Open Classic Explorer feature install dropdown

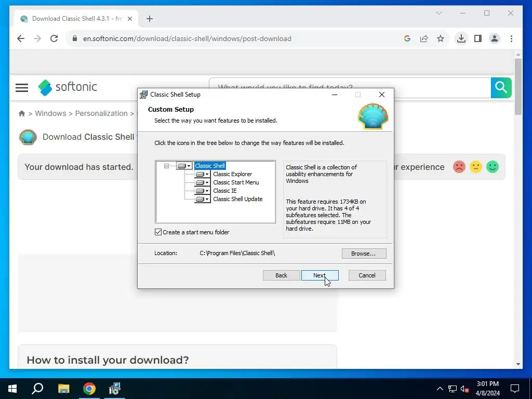point(202,174)
